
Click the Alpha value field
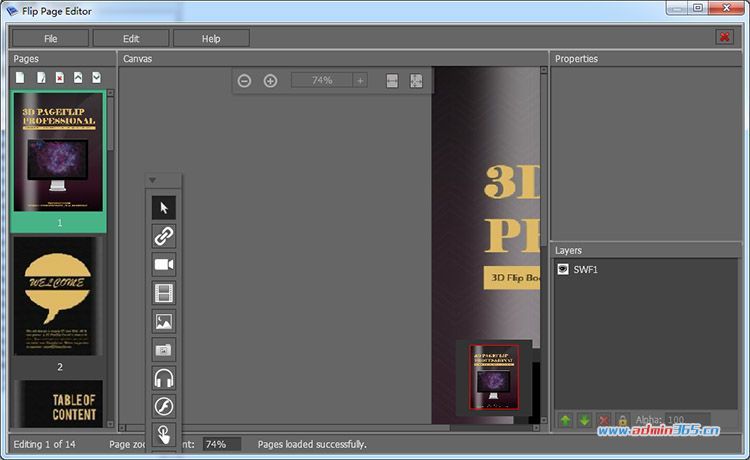click(687, 420)
